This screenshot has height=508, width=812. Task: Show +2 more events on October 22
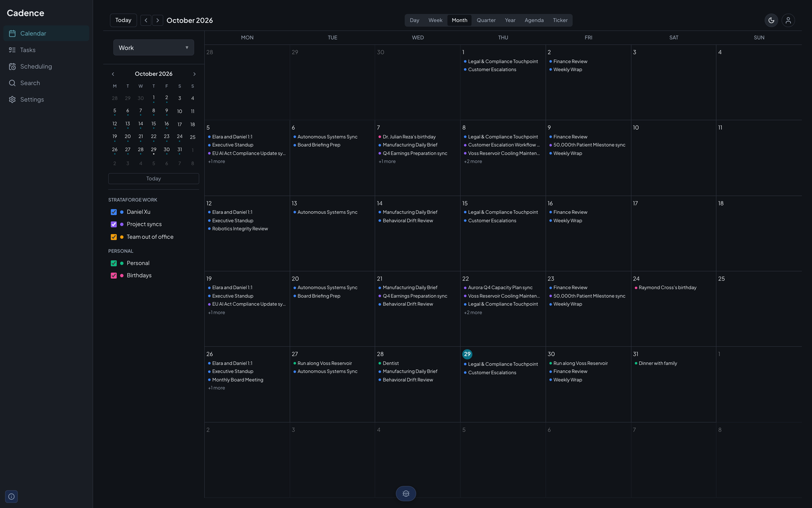click(x=473, y=313)
